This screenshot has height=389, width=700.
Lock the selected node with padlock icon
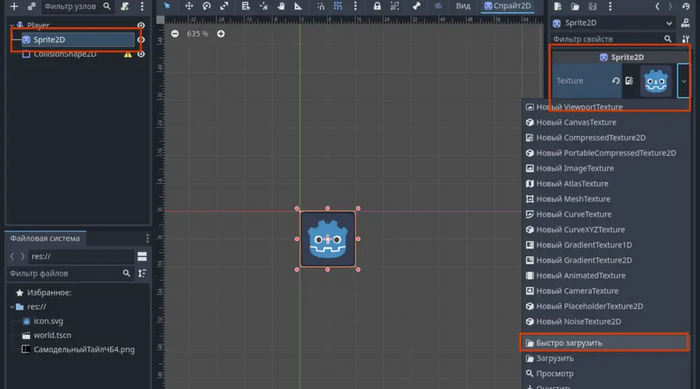pos(377,6)
